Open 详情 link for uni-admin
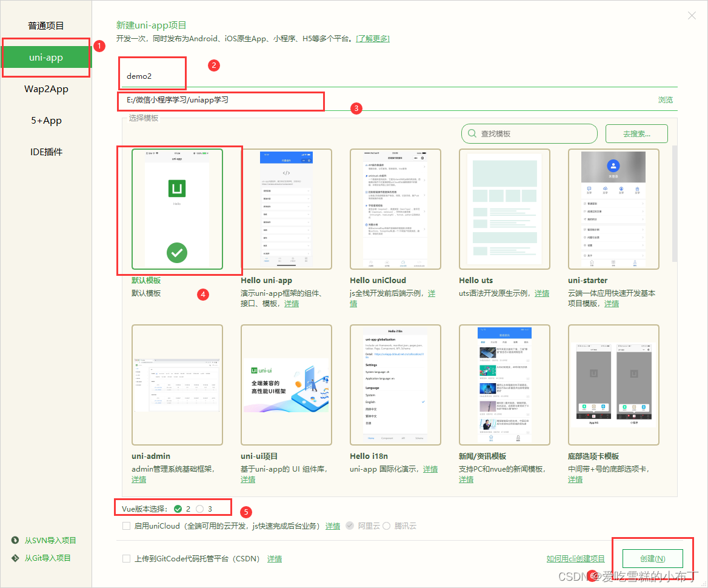This screenshot has height=588, width=708. click(139, 479)
